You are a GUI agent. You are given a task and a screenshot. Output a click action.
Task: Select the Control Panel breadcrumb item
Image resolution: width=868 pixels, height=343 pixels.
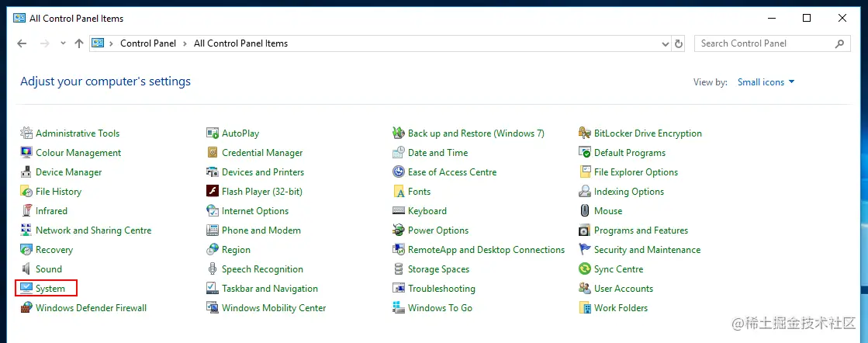coord(148,43)
